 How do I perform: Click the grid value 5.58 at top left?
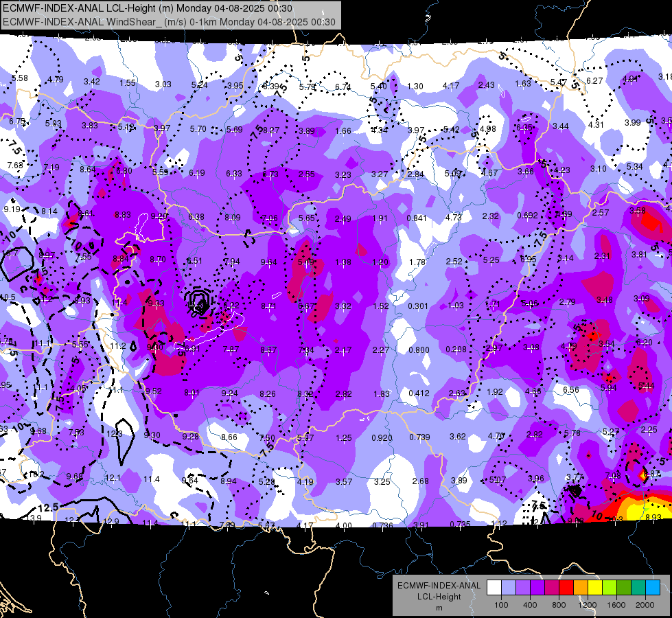[x=20, y=78]
